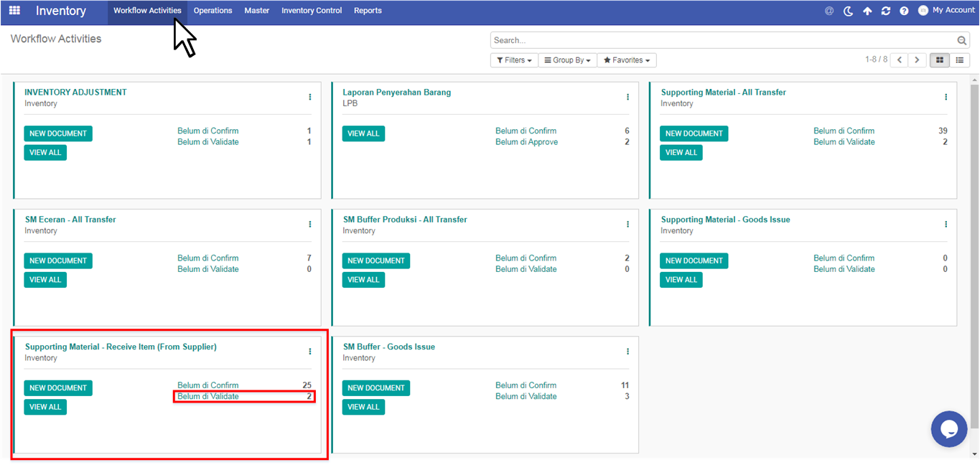This screenshot has width=980, height=465.
Task: Open the Inventory Control menu
Action: tap(312, 11)
